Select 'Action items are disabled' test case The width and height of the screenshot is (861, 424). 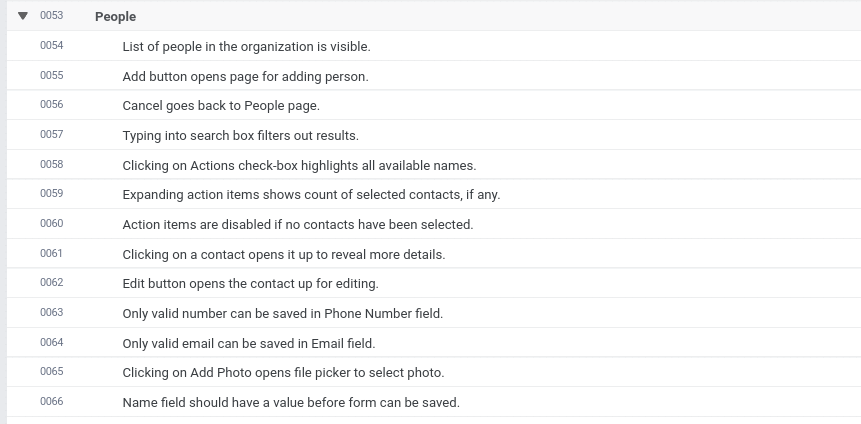pyautogui.click(x=297, y=224)
